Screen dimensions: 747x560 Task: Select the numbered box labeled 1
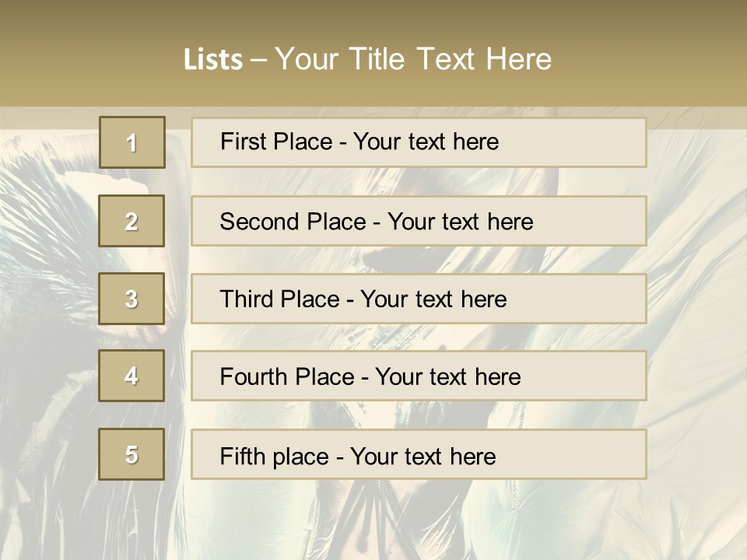coord(132,142)
